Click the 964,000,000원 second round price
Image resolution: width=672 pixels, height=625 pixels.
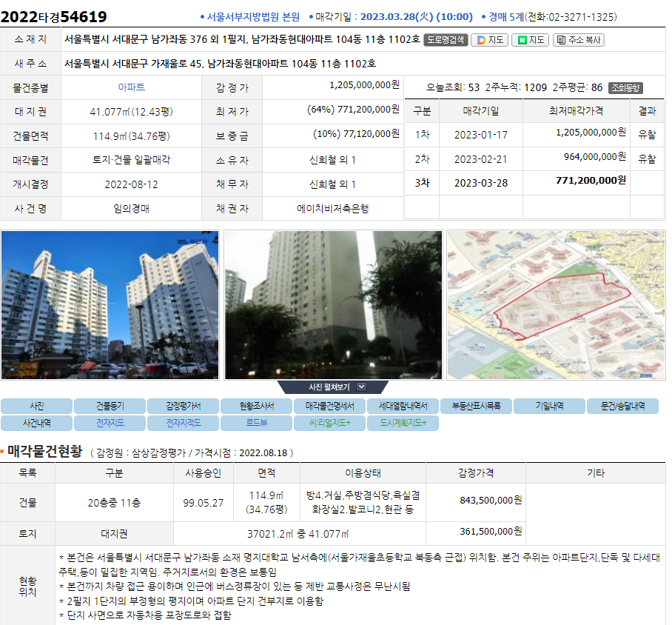tap(595, 156)
